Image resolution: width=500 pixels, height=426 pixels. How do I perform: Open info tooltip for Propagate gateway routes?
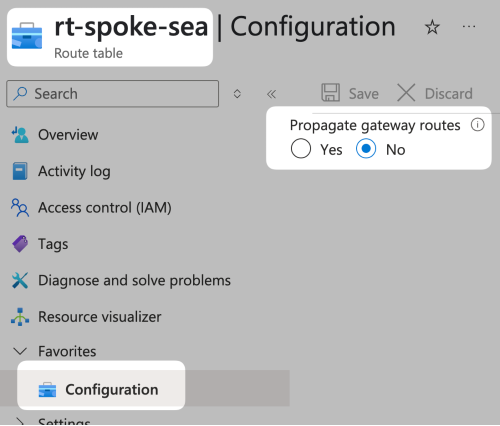477,125
